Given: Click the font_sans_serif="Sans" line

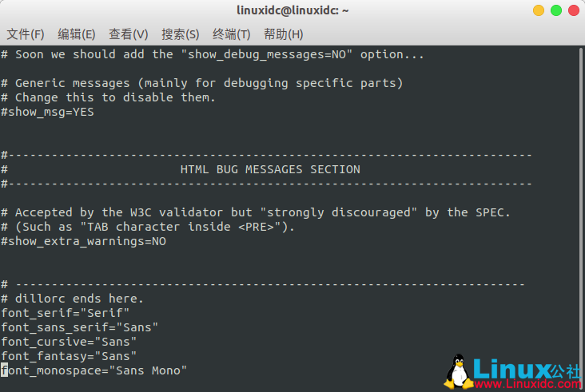Looking at the screenshot, I should tap(79, 327).
